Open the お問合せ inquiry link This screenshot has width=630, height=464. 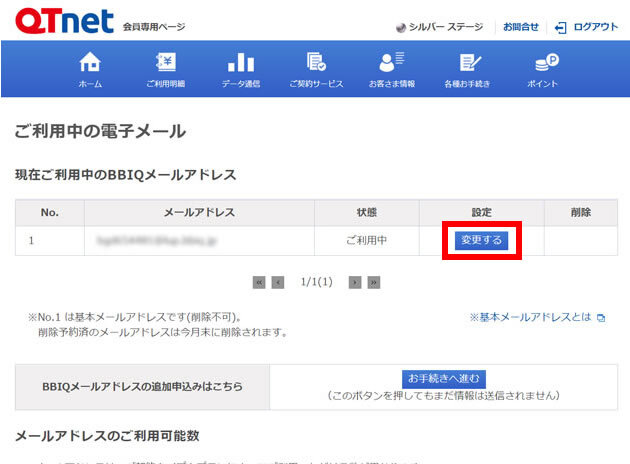click(x=521, y=27)
